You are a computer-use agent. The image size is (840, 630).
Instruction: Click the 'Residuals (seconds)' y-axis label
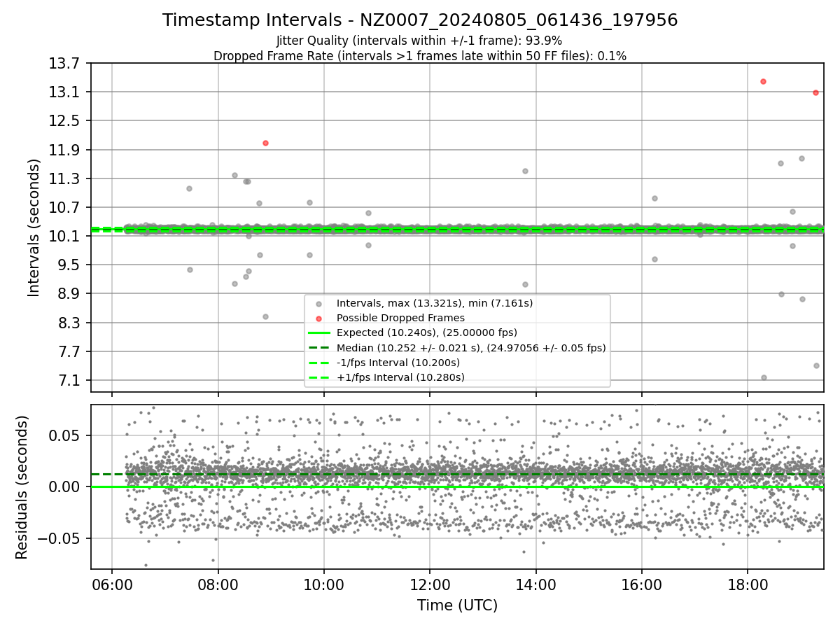click(22, 487)
